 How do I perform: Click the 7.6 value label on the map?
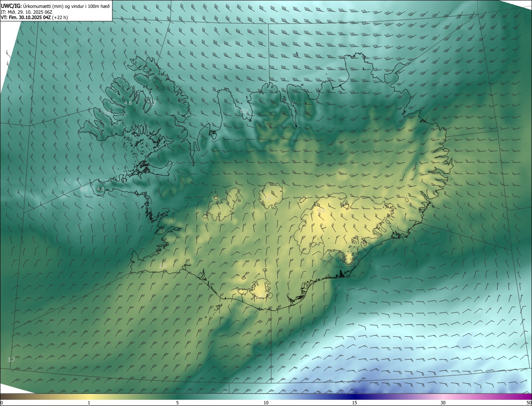108,113
